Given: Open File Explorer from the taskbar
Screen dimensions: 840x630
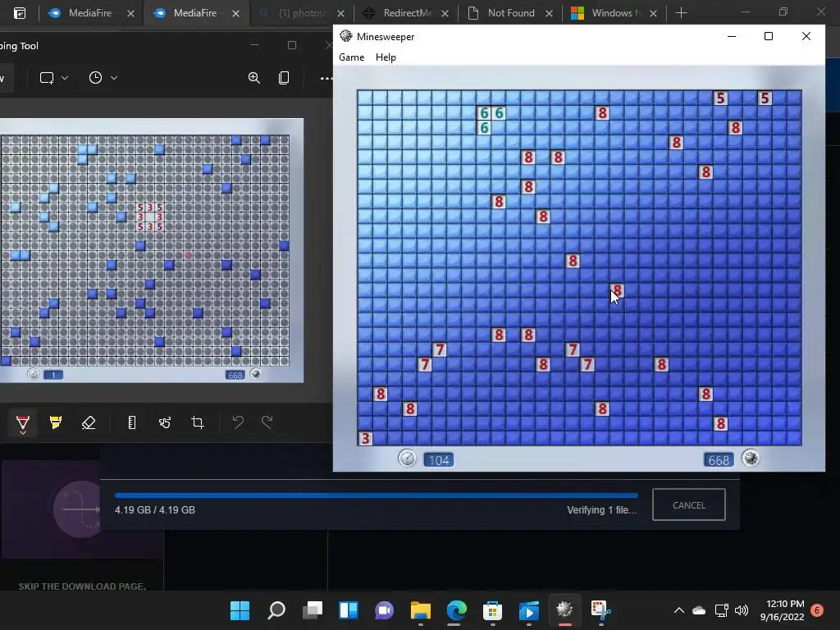Looking at the screenshot, I should coord(421,609).
